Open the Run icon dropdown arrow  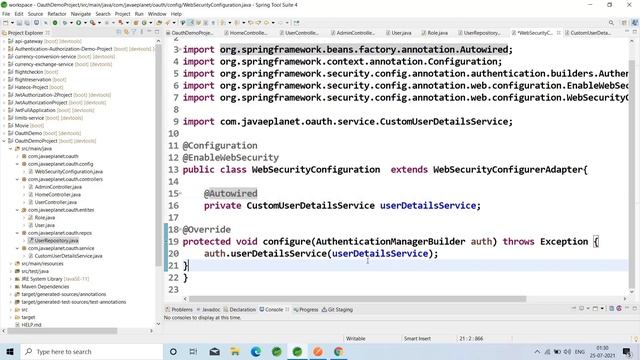(85, 23)
